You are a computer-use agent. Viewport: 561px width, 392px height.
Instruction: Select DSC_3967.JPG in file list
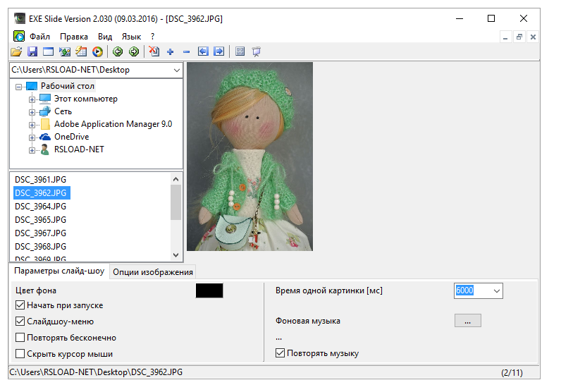40,233
